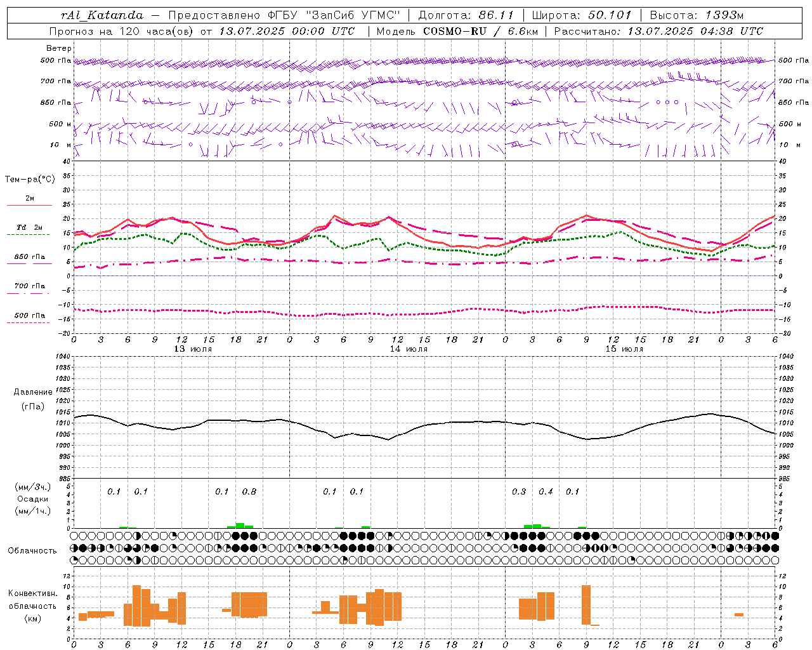Viewport: 812px width, 650px height.
Task: Click the model label COSMO-RU / 6.6км
Action: click(x=480, y=31)
